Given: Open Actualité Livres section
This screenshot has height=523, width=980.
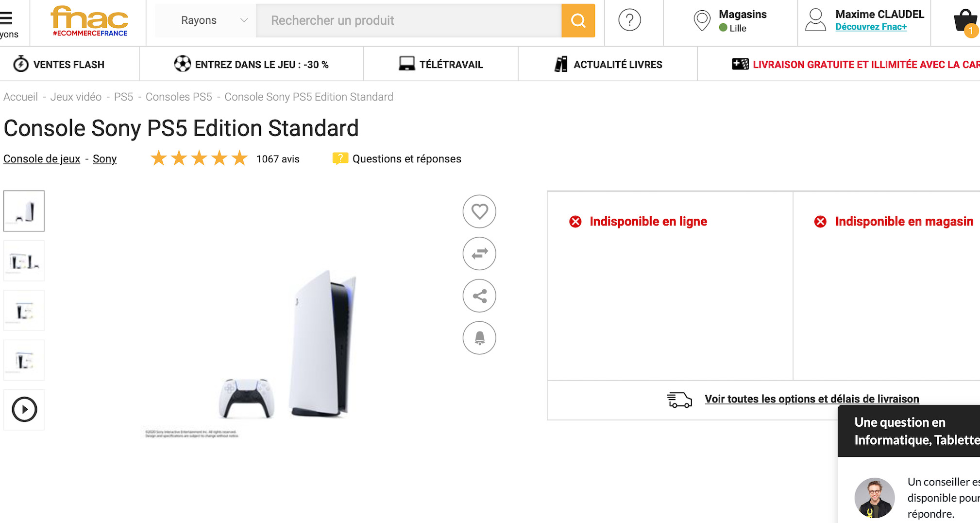Looking at the screenshot, I should click(608, 64).
